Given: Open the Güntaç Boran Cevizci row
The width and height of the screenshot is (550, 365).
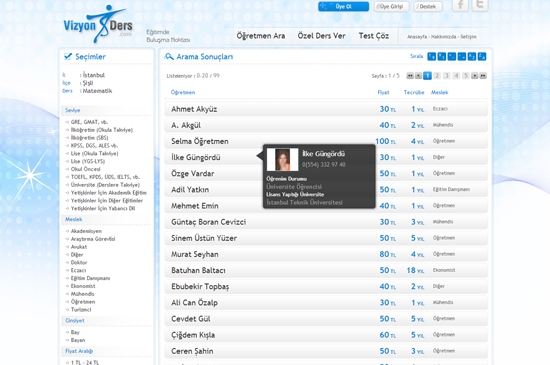Looking at the screenshot, I should pyautogui.click(x=326, y=222).
